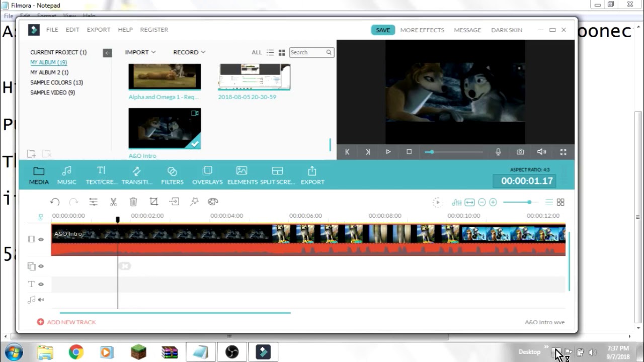Open Google Chrome from the taskbar
Screen dimensions: 644x362
pyautogui.click(x=76, y=352)
